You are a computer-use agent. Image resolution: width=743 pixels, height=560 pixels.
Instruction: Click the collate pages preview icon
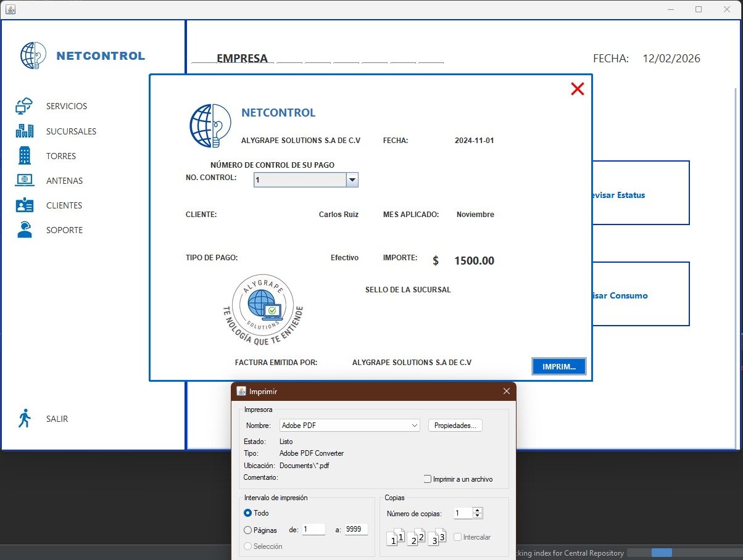point(416,537)
